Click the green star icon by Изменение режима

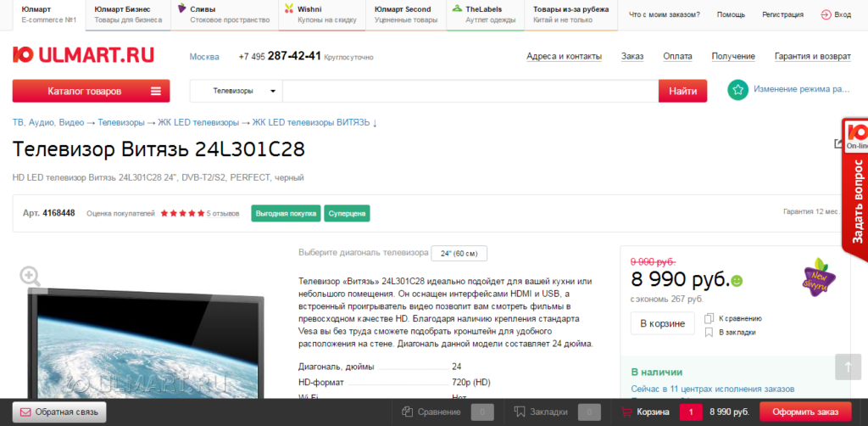pyautogui.click(x=737, y=90)
